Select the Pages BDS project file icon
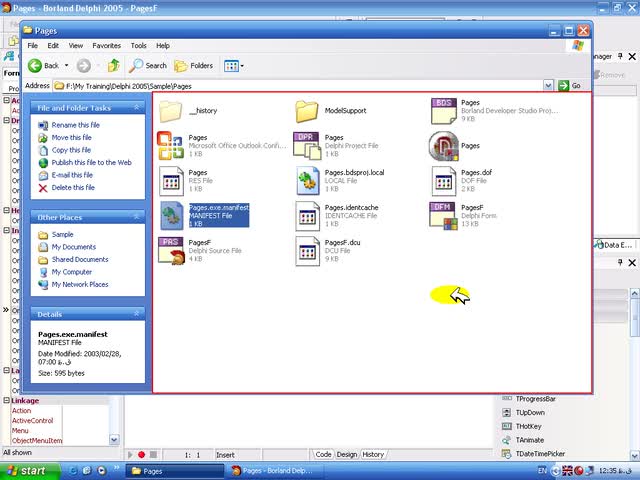Screen dimensions: 640x480 coord(444,111)
